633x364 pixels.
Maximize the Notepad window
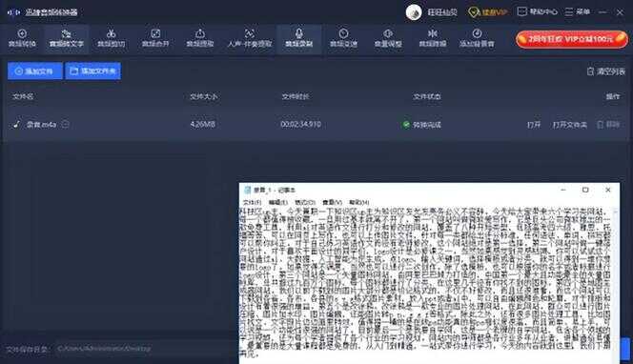[585, 190]
